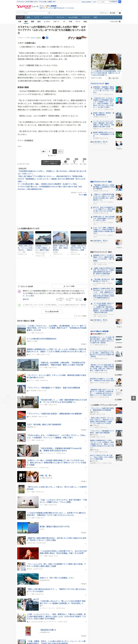Click the back-to-top arrow button
The width and height of the screenshot is (138, 644).
tap(133, 398)
